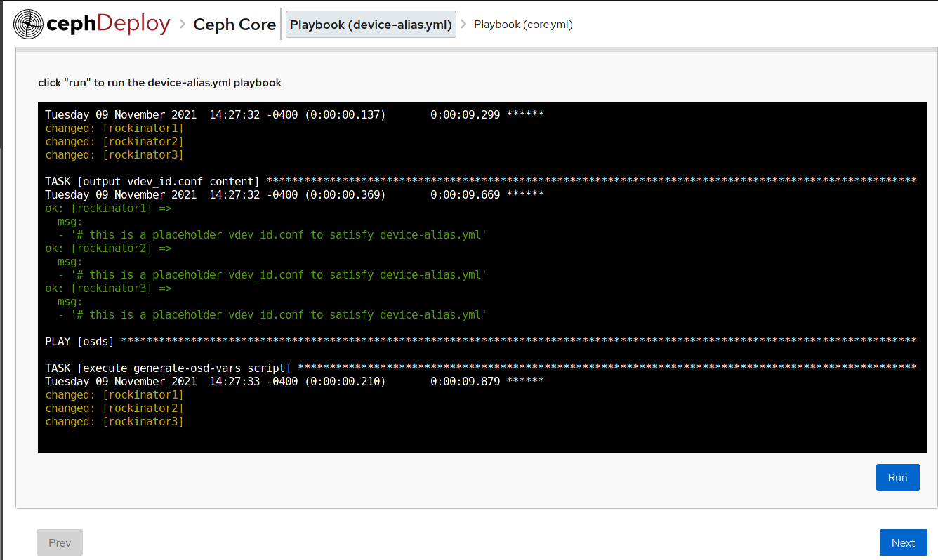Switch to Playbook (core.yml) breadcrumb
The width and height of the screenshot is (938, 560).
coord(523,24)
